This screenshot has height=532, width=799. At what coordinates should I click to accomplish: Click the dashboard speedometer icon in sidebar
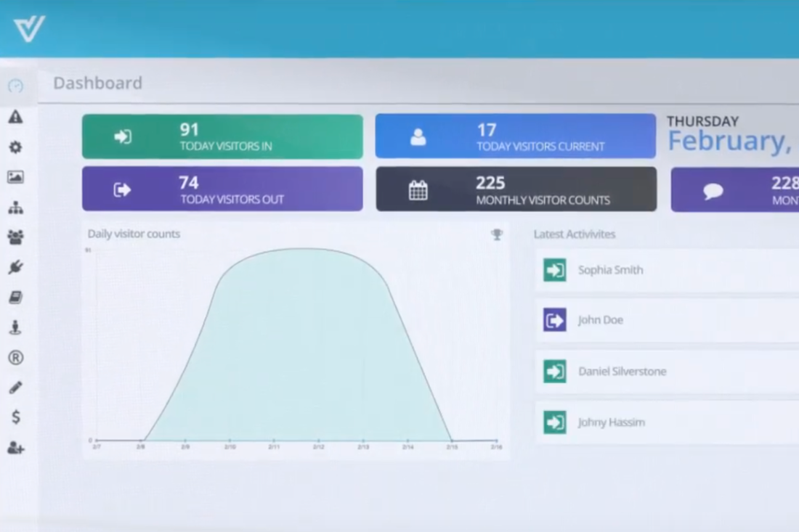coord(15,86)
